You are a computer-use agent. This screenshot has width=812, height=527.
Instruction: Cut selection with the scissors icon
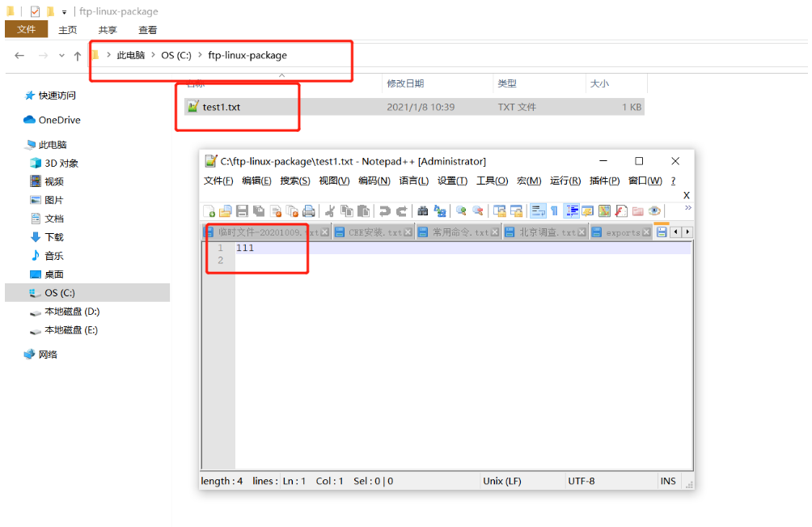tap(330, 211)
